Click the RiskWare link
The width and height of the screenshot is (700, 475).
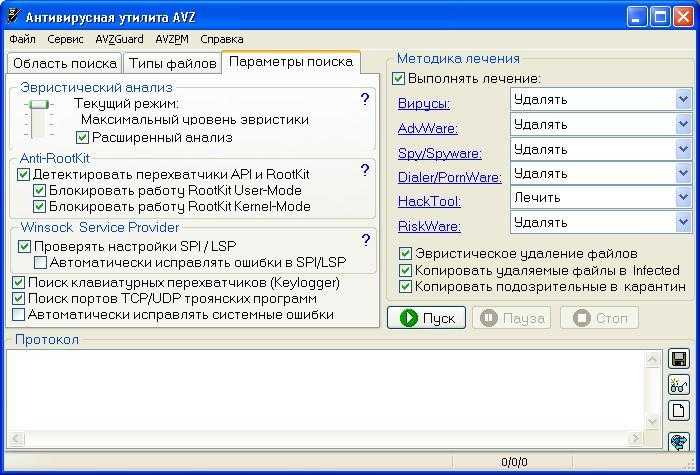[429, 226]
